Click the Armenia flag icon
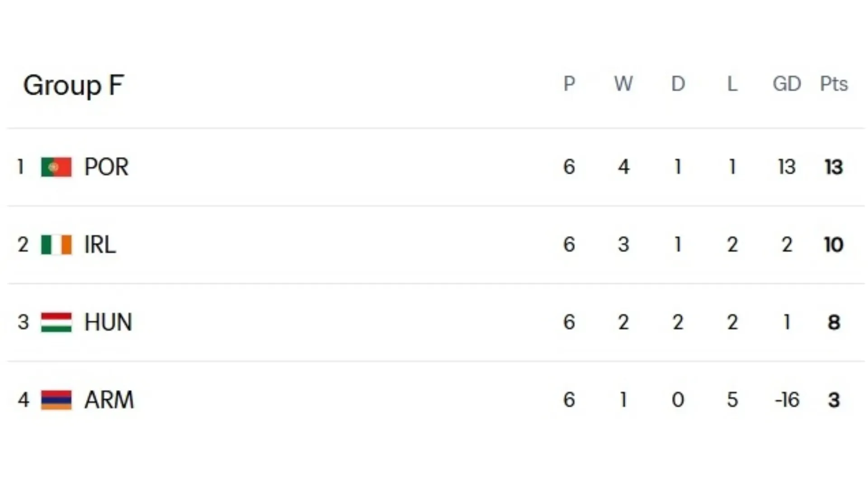Image resolution: width=868 pixels, height=488 pixels. pos(56,400)
